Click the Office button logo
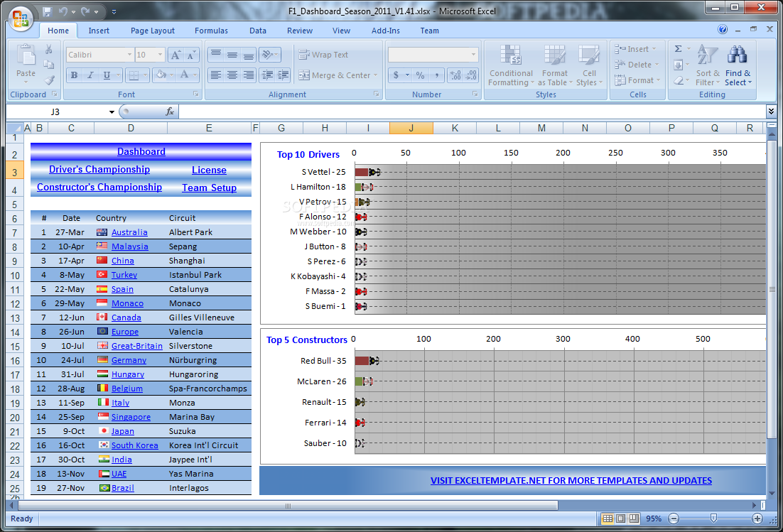 [21, 18]
